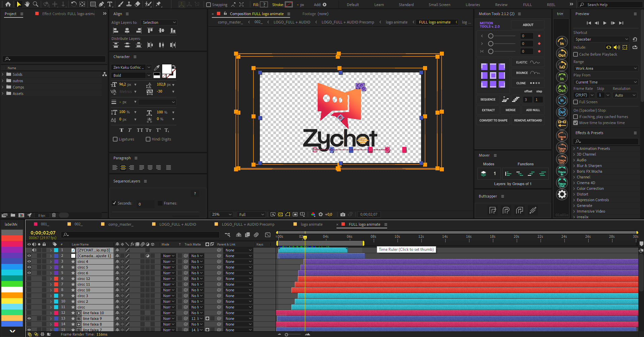The image size is (644, 337).
Task: Toggle transparency grid in viewer
Action: pos(280,214)
